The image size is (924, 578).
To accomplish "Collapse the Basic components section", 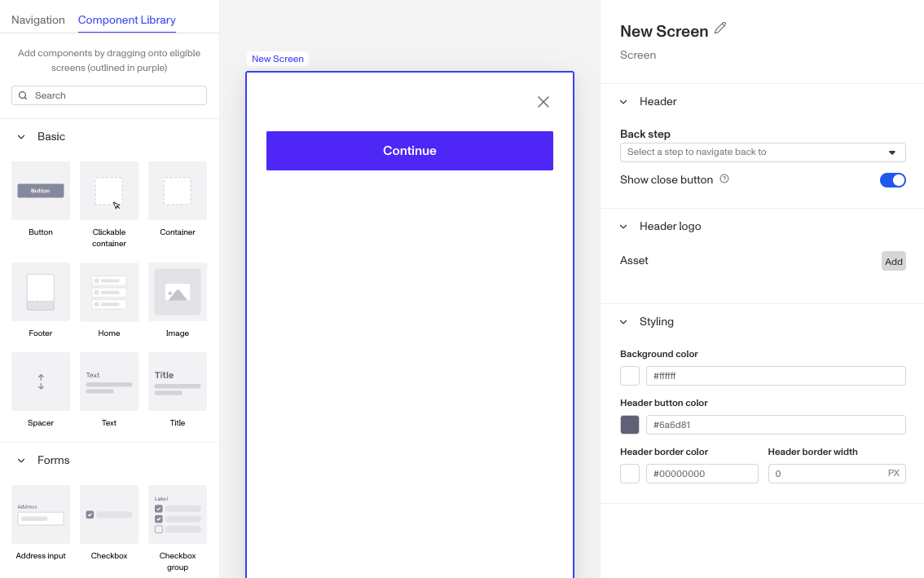I will coord(21,137).
